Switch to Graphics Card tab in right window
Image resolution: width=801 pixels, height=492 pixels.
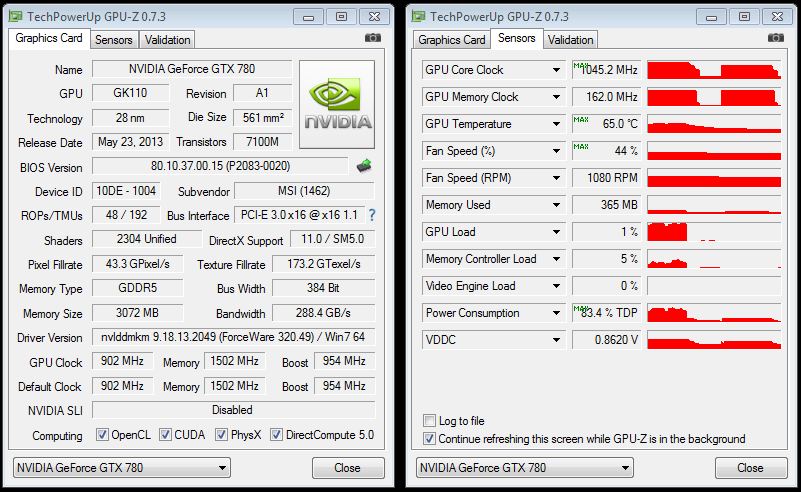(452, 40)
